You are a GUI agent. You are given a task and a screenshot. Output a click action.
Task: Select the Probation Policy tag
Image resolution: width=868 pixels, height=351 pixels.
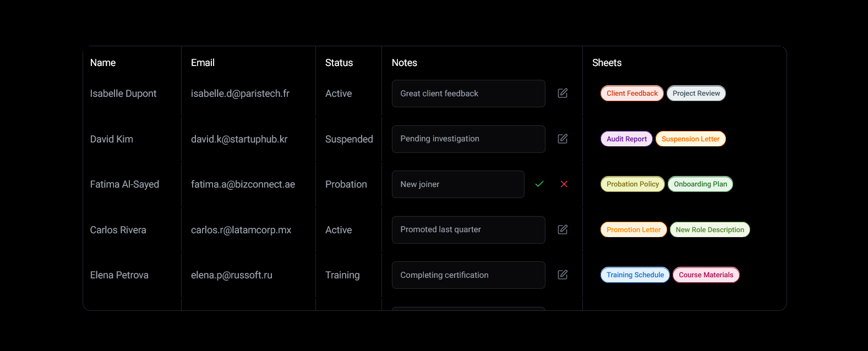(632, 184)
